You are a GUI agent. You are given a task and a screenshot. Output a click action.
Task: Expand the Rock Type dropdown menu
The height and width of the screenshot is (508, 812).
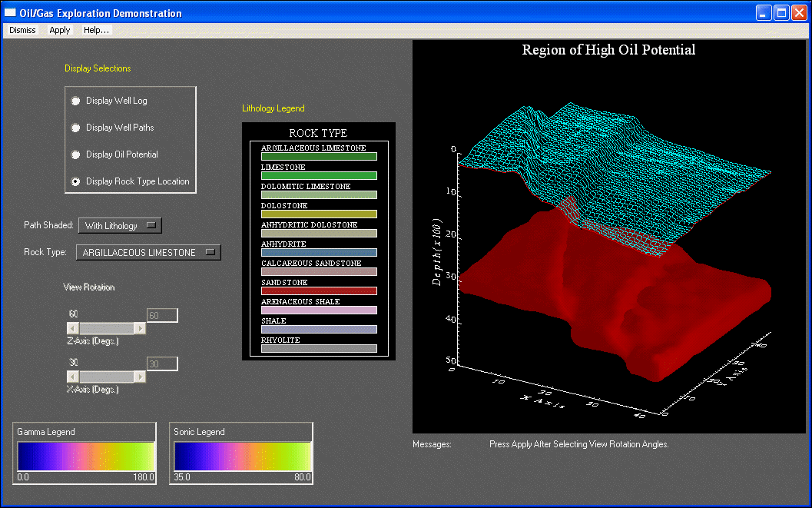[148, 252]
